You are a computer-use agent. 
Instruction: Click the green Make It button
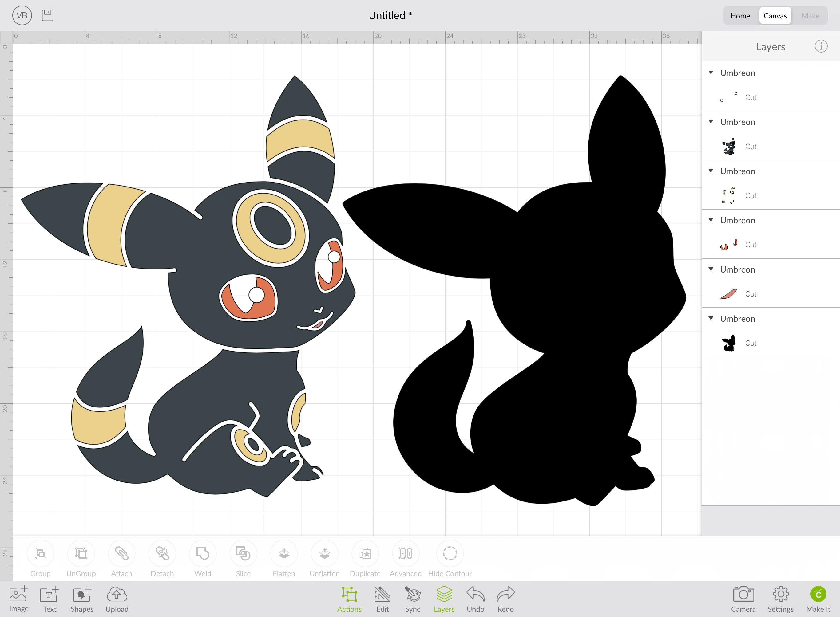coord(818,599)
